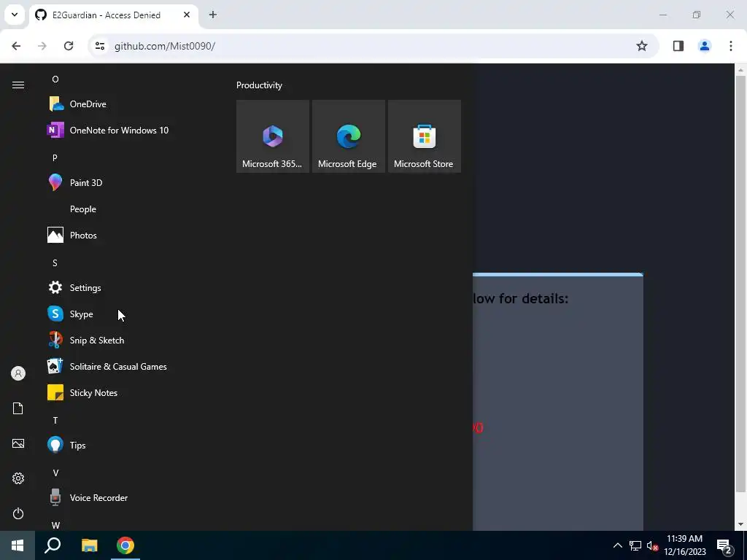Image resolution: width=747 pixels, height=560 pixels.
Task: Open clock and date flyout
Action: (x=684, y=545)
